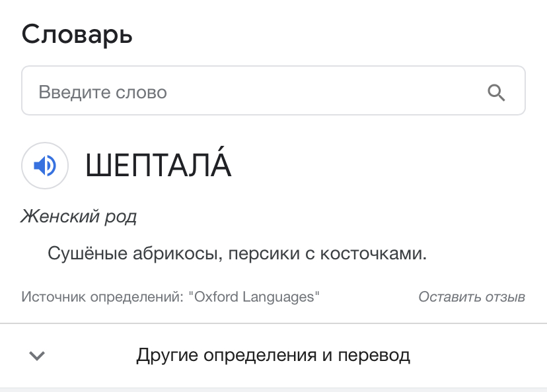Focus the "Введите слово" input field
The image size is (547, 392).
click(x=273, y=90)
